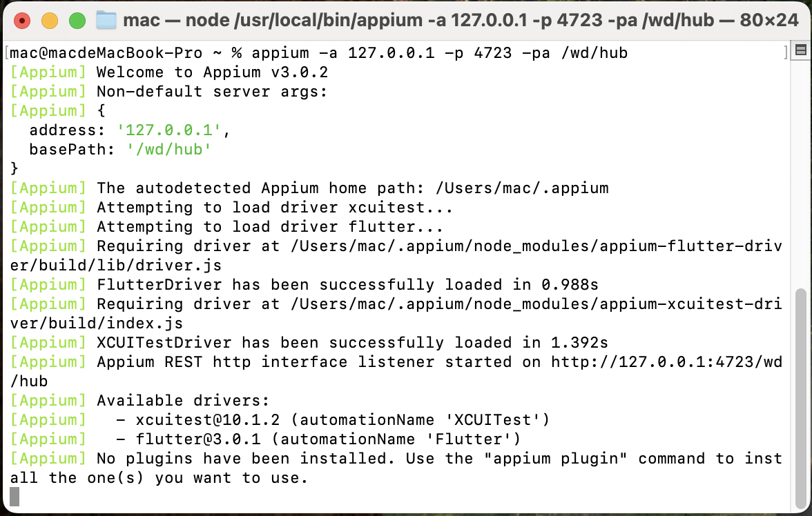Click the URL 'http://127.0.0.1:4723/wd'
Image resolution: width=812 pixels, height=516 pixels.
(666, 361)
